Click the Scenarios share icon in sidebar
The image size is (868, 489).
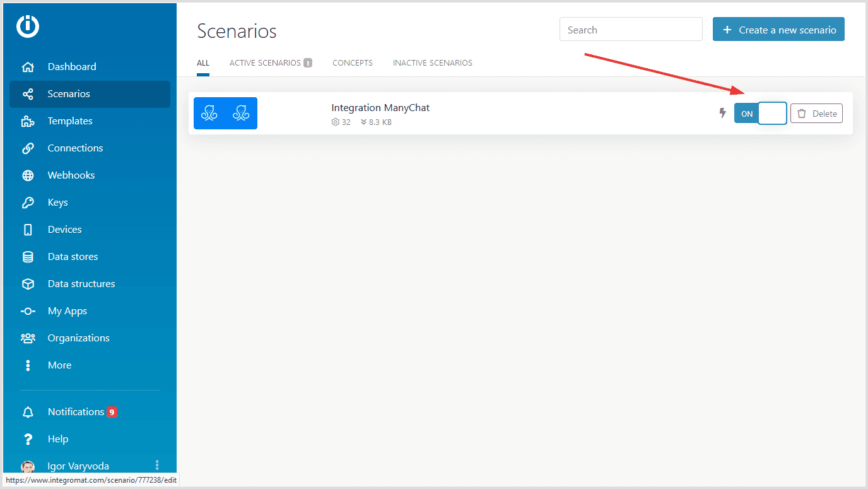(28, 94)
